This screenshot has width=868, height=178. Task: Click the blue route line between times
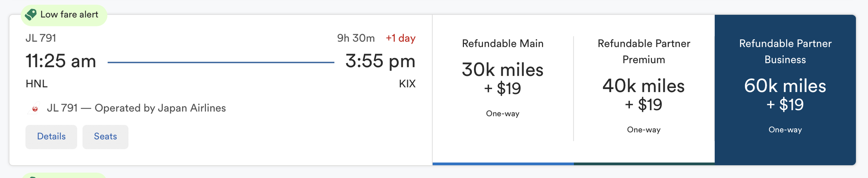221,63
